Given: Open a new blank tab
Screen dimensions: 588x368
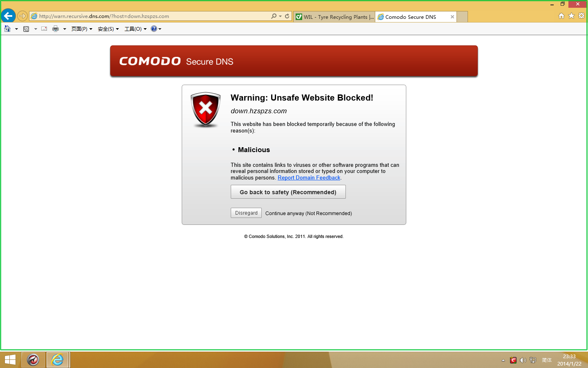Looking at the screenshot, I should tap(462, 17).
